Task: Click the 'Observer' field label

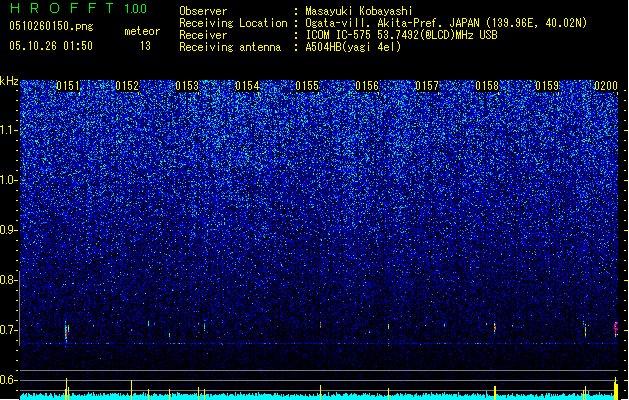Action: [203, 11]
